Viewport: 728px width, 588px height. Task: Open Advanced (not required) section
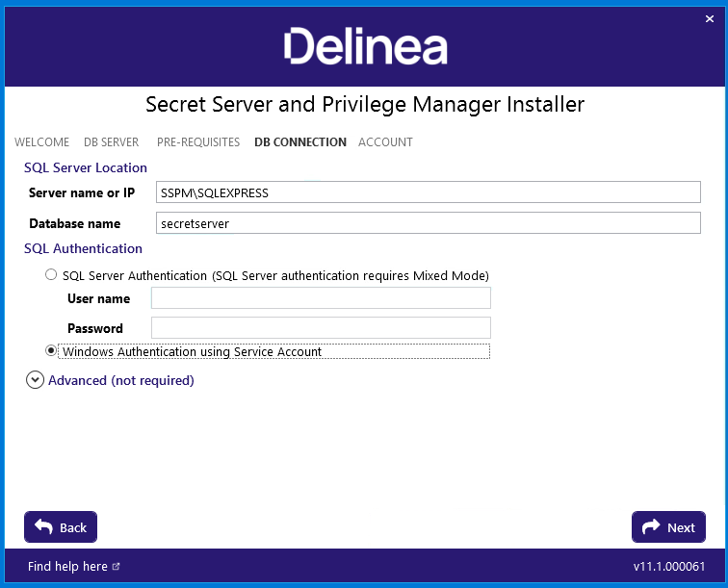[121, 380]
